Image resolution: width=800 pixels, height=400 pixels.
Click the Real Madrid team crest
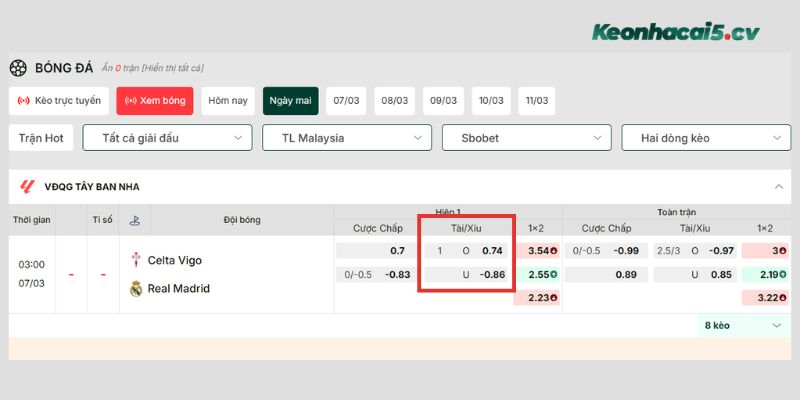[x=135, y=289]
